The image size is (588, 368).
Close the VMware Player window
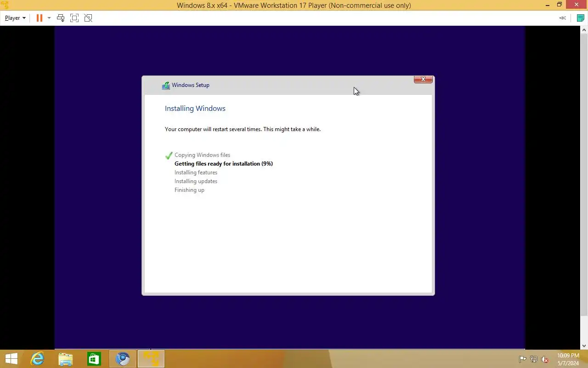click(x=577, y=5)
